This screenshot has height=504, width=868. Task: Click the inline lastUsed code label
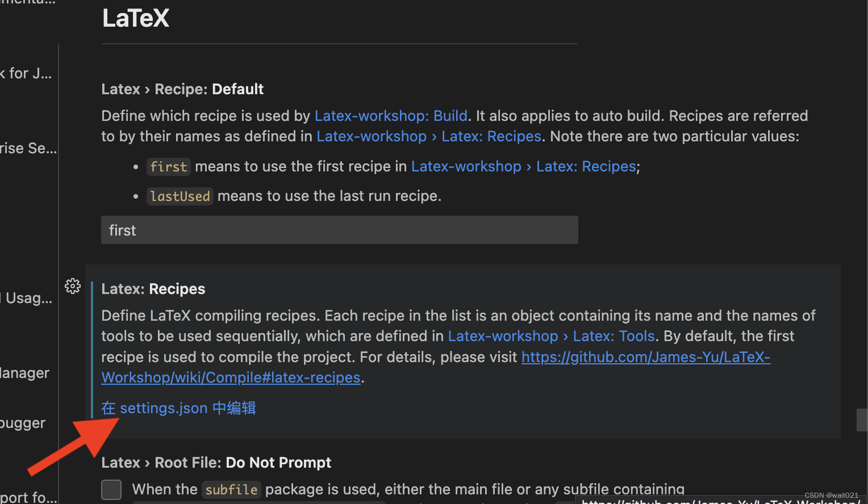(x=180, y=196)
